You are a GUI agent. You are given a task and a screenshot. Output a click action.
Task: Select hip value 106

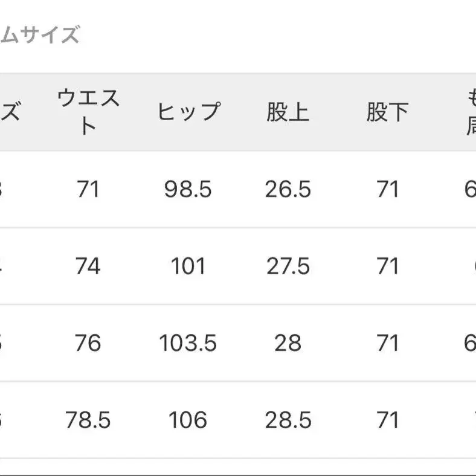[188, 420]
